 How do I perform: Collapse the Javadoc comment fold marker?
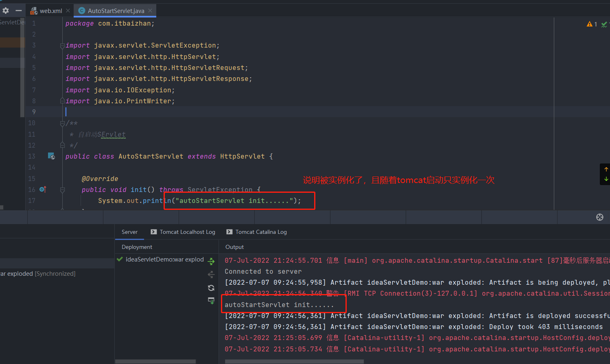pyautogui.click(x=62, y=123)
